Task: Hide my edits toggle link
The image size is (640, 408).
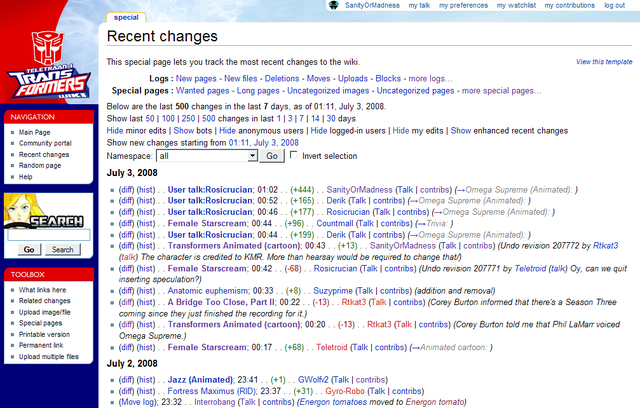Action: coord(401,131)
